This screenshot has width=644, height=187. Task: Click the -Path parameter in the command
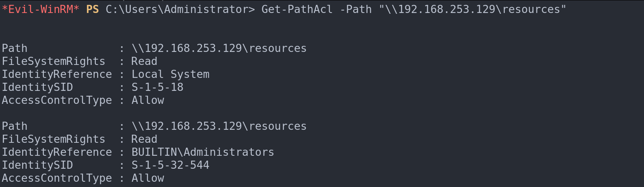(356, 9)
